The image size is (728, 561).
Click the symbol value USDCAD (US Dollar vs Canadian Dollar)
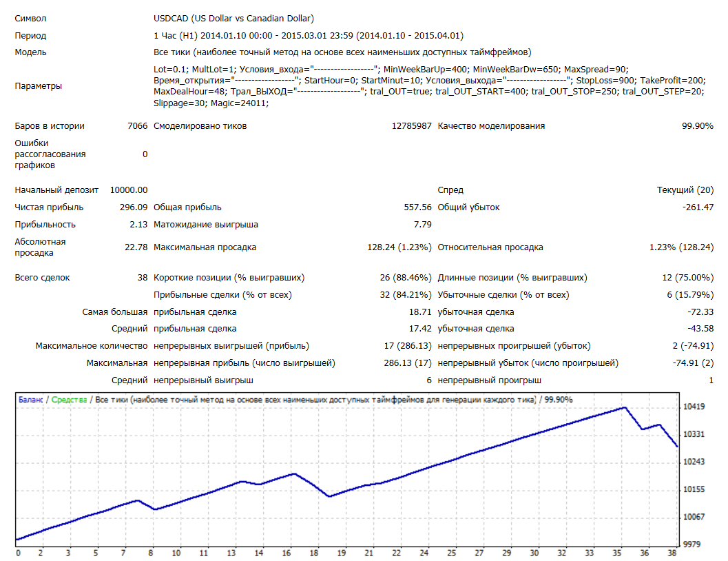point(233,19)
